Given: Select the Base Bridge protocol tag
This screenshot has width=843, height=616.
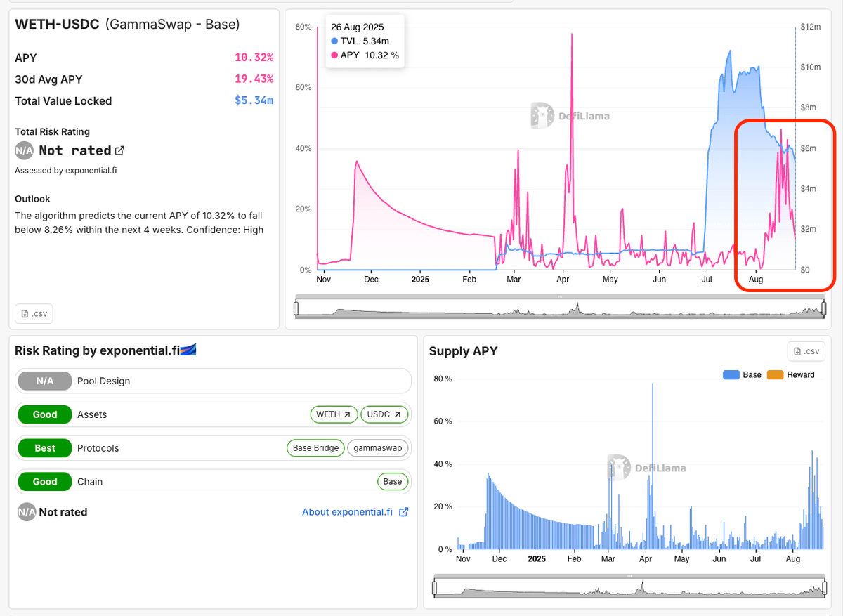Looking at the screenshot, I should click(x=315, y=448).
